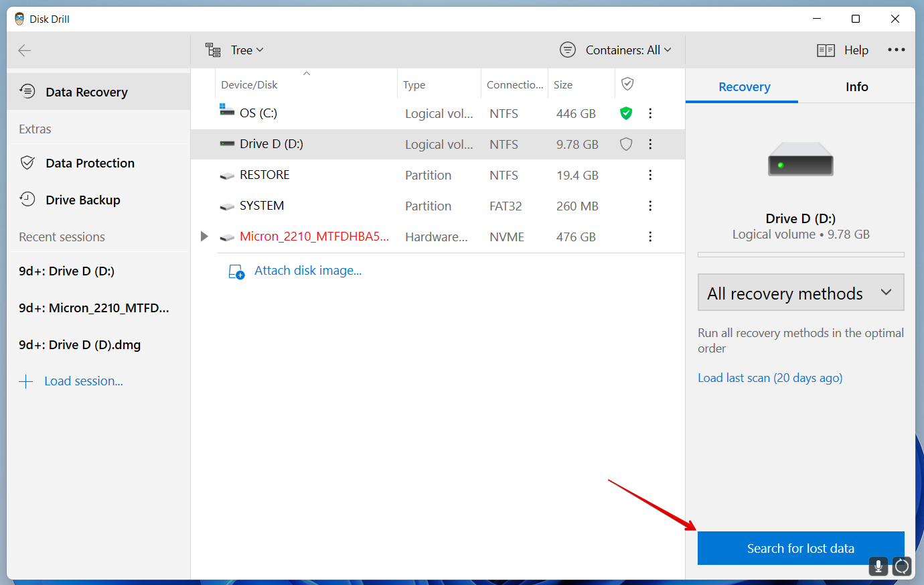Open Help link in toolbar
924x585 pixels.
click(856, 50)
